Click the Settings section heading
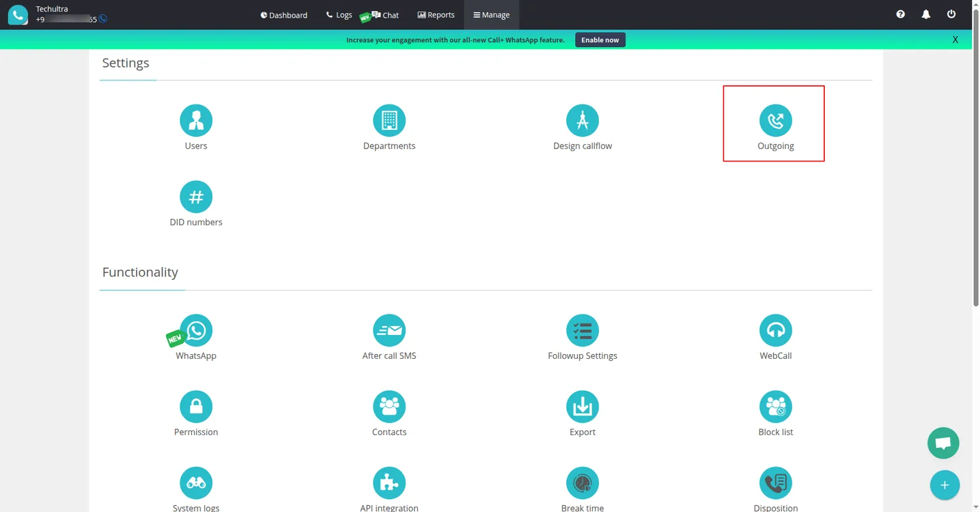980x512 pixels. 126,63
